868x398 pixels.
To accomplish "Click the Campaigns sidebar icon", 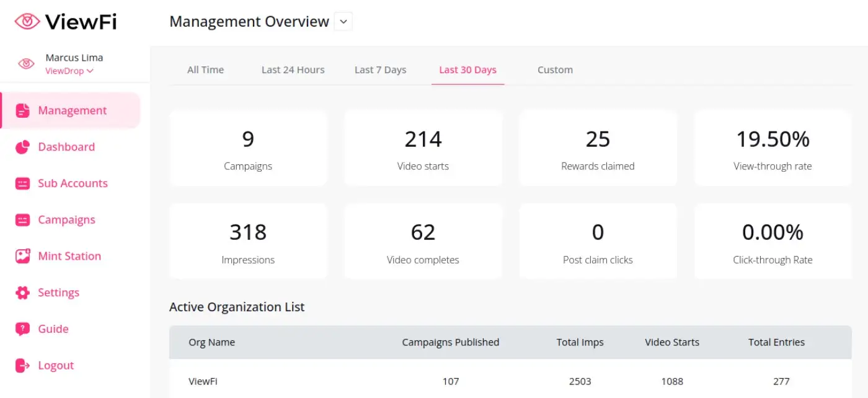I will coord(23,220).
